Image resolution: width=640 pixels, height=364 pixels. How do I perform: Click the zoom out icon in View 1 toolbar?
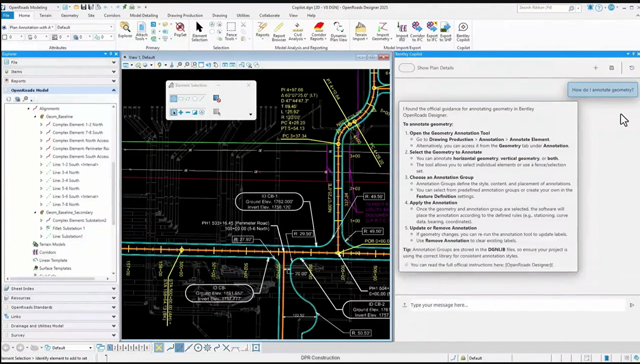(186, 65)
